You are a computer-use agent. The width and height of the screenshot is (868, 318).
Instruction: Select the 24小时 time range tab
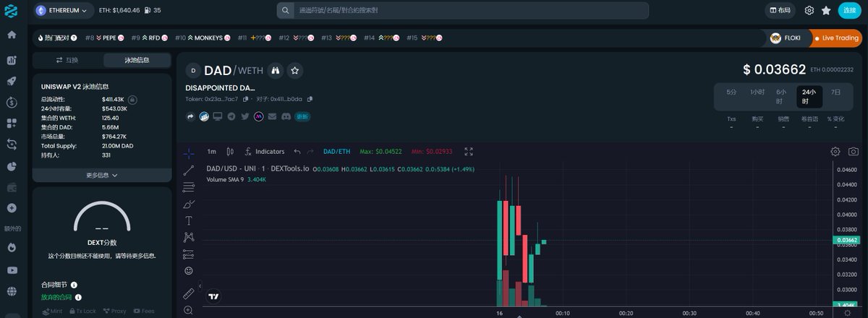click(x=809, y=96)
